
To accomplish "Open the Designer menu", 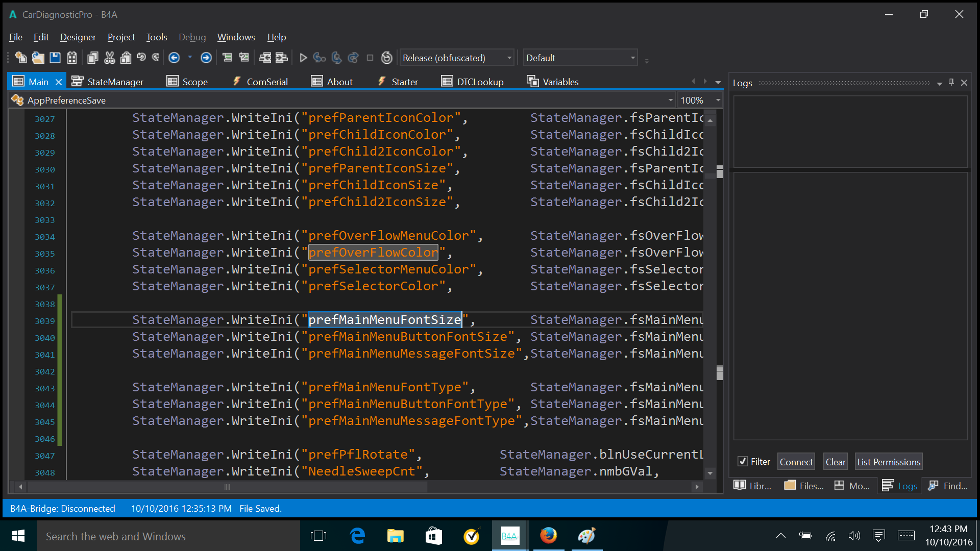I will 78,37.
